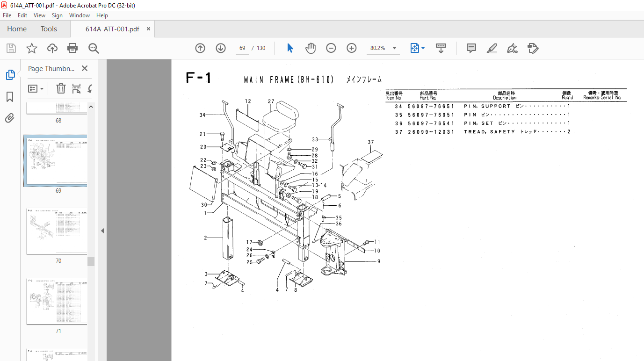Open the Edit menu
The height and width of the screenshot is (361, 644).
(x=22, y=15)
